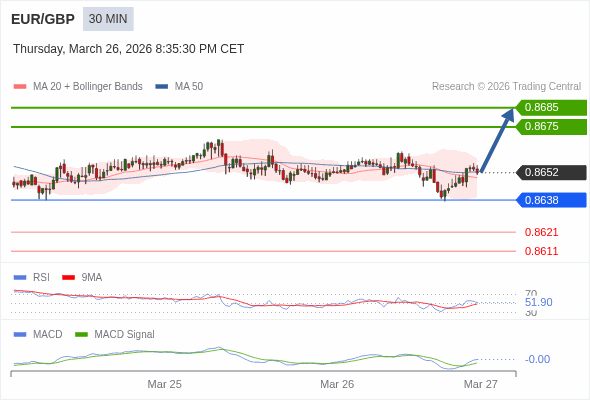Click the MACD value -0.00
590x400 pixels.
pos(537,359)
